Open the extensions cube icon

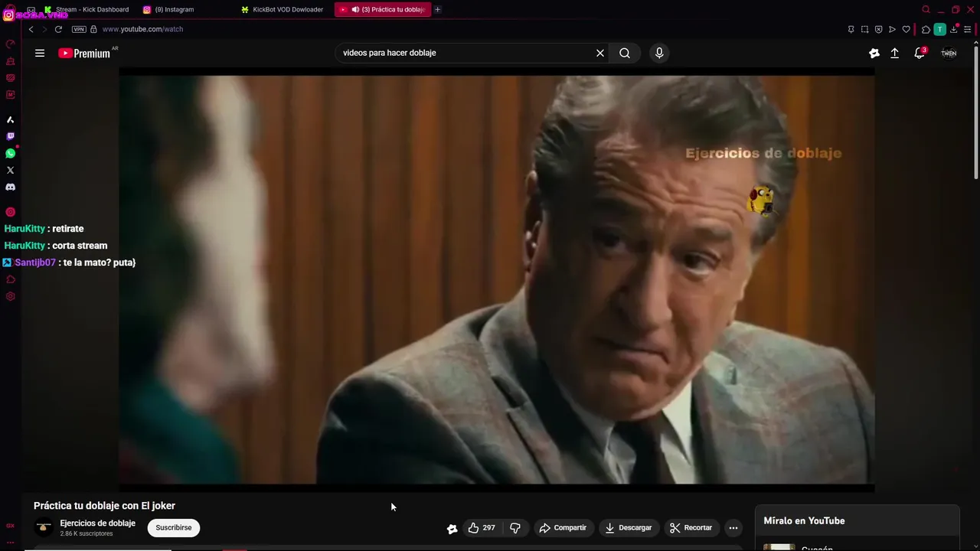[926, 29]
